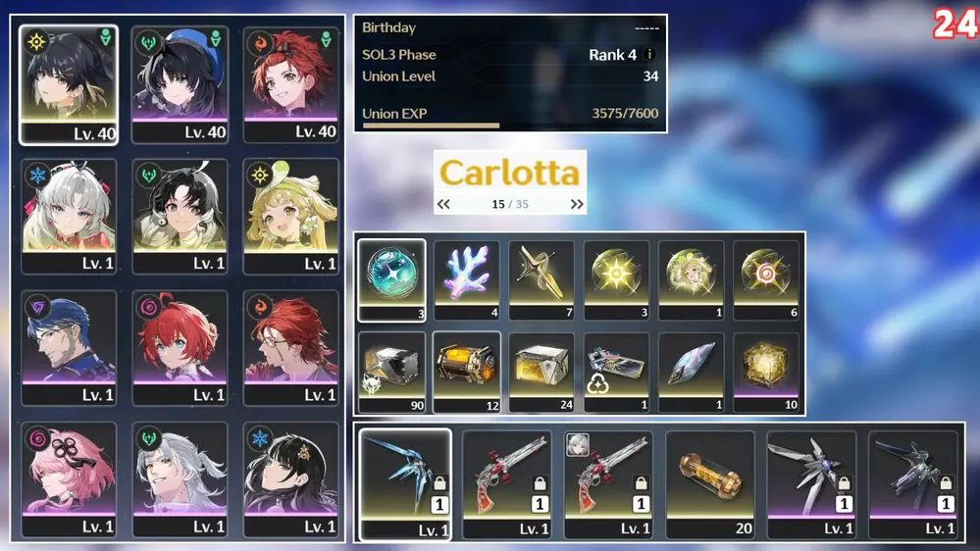The height and width of the screenshot is (551, 980).
Task: Go to the previous account with left double-arrow
Action: click(x=443, y=204)
